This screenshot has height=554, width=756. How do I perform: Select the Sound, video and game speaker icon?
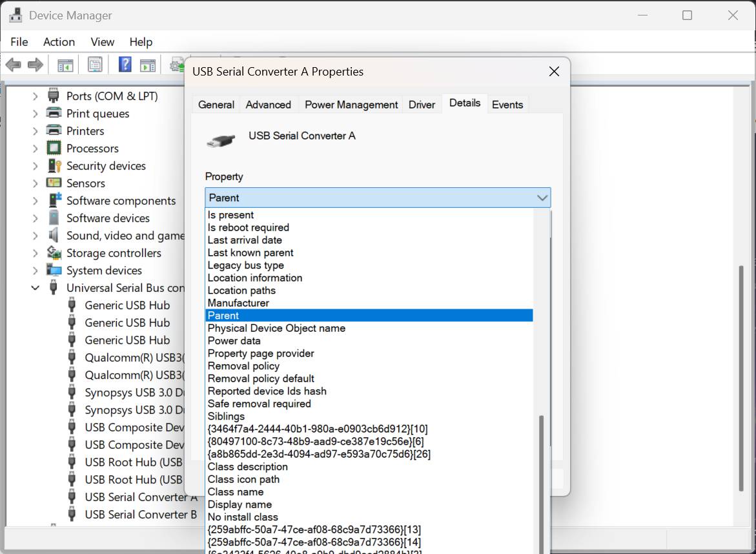pyautogui.click(x=54, y=235)
